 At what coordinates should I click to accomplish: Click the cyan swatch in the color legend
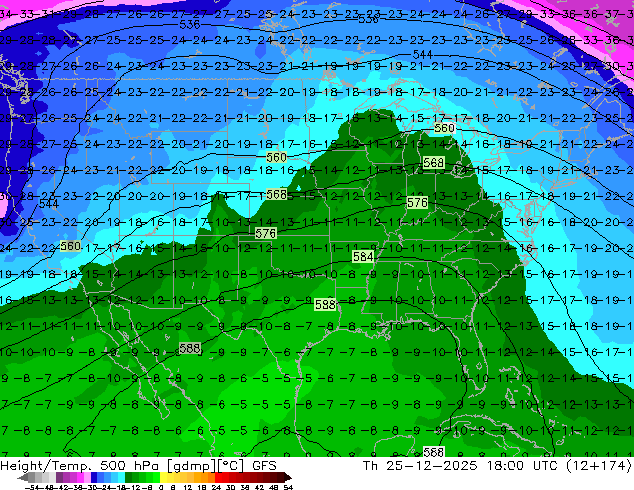122,478
